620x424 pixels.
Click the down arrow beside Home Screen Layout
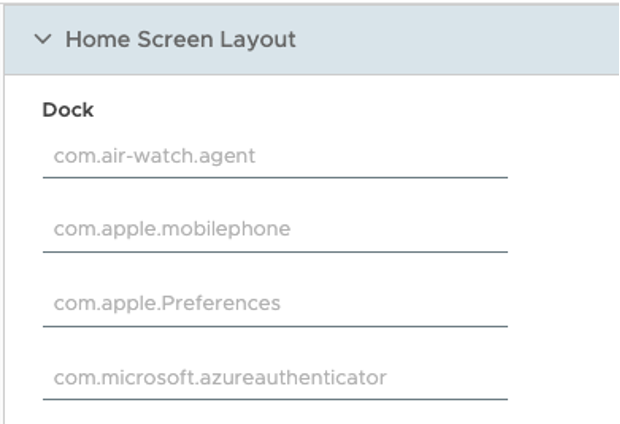[42, 40]
